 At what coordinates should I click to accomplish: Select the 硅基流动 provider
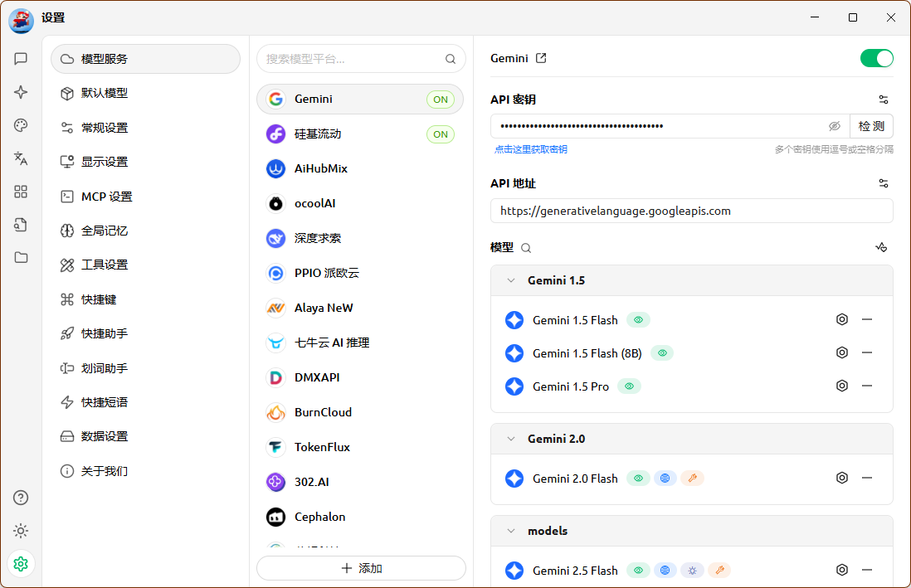pos(360,134)
